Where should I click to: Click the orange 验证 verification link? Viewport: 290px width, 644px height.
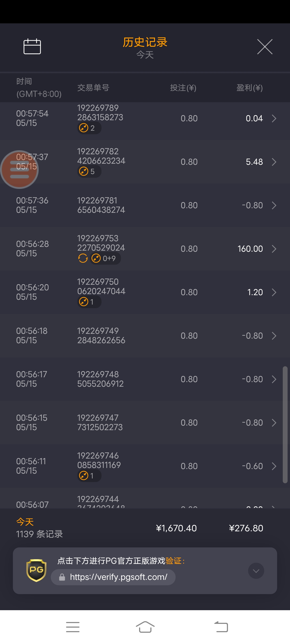[173, 561]
